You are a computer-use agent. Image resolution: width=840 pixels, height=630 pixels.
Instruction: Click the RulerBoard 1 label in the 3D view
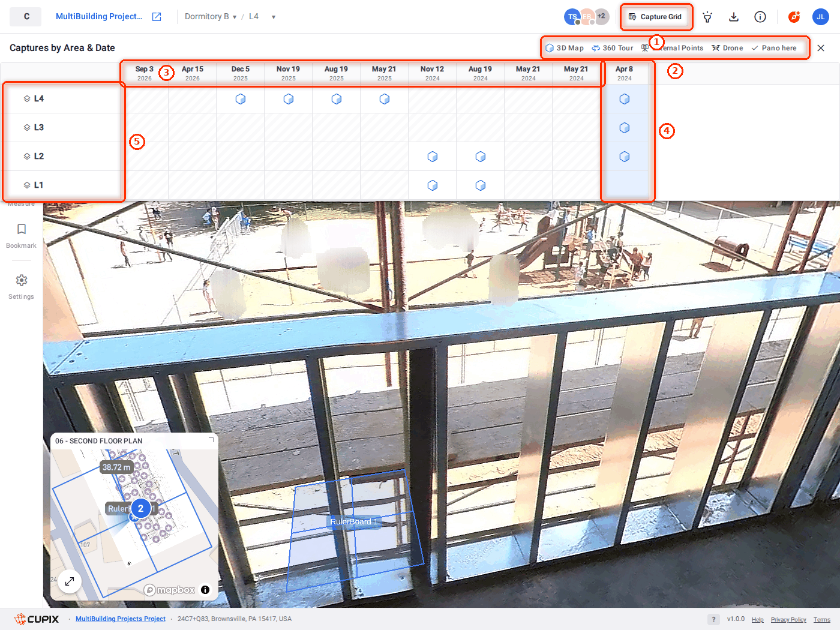pos(354,522)
